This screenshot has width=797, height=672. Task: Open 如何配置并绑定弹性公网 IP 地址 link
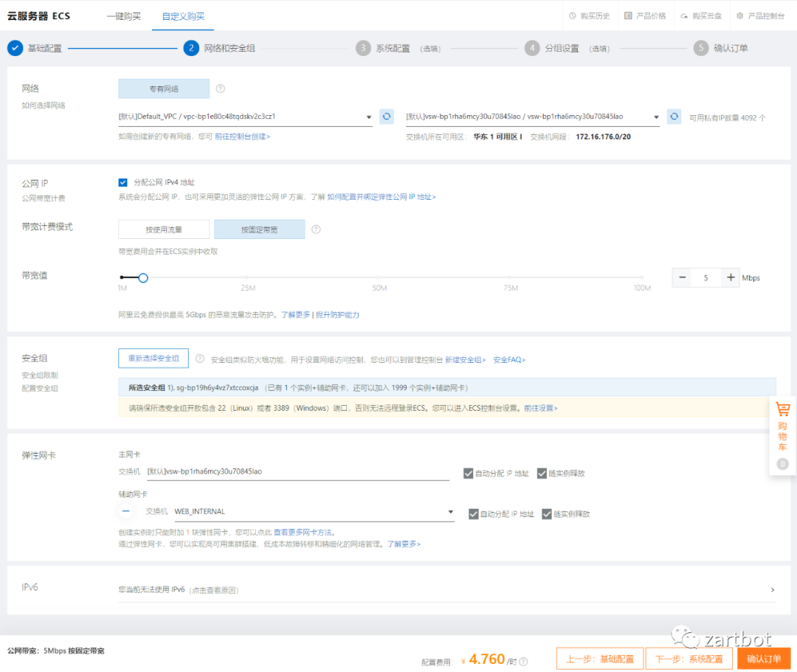[x=382, y=197]
